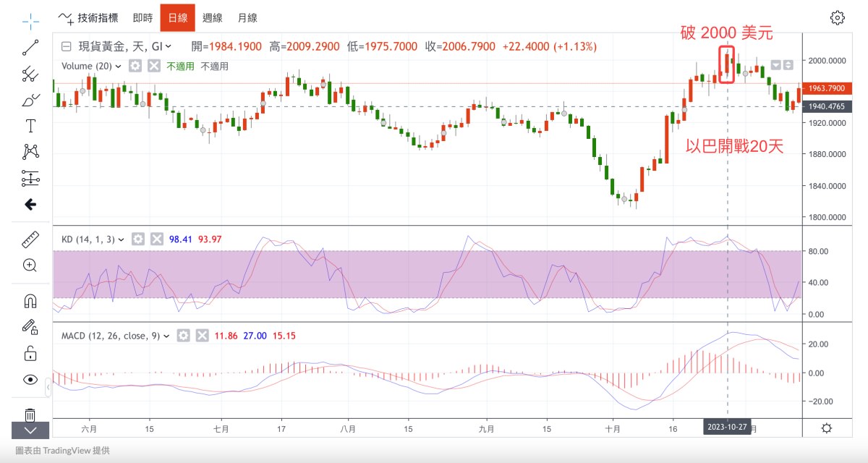Click the closing price 收=2006.7900
This screenshot has height=463, width=868.
click(460, 47)
